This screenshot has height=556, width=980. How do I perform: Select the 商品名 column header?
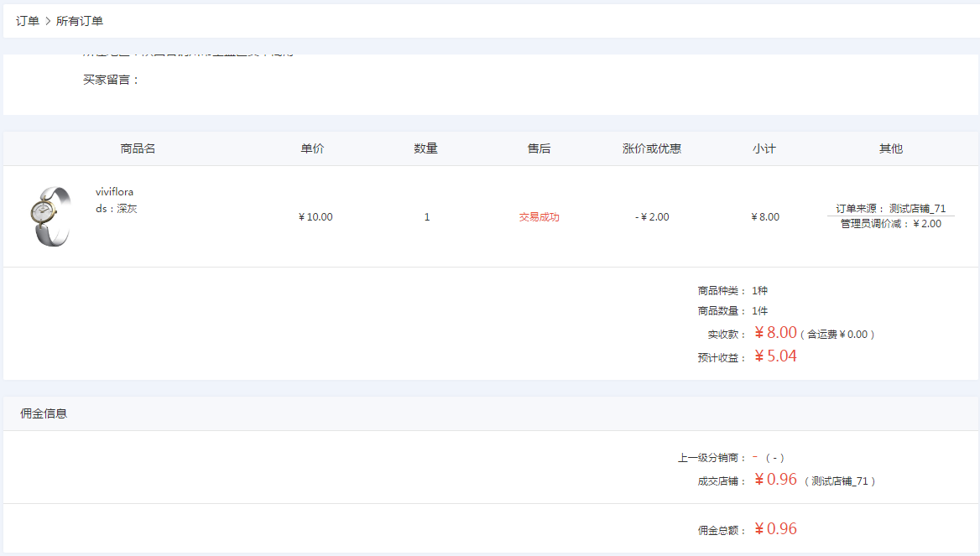(138, 148)
